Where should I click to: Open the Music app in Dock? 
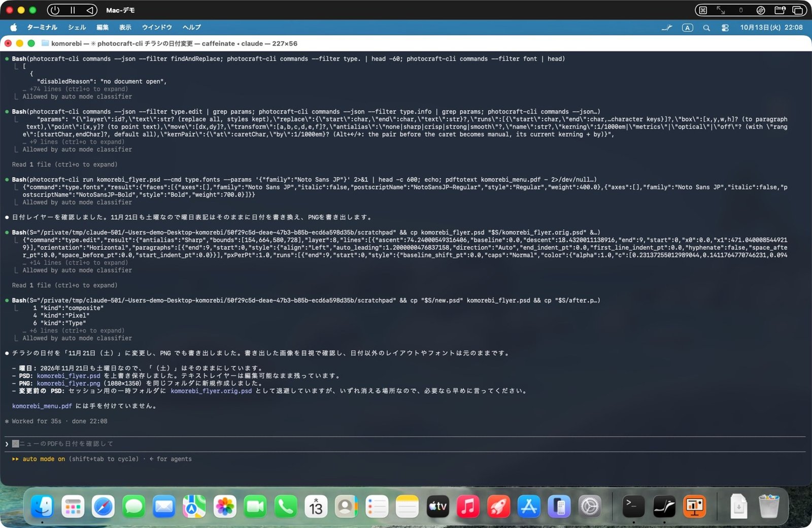pyautogui.click(x=468, y=506)
